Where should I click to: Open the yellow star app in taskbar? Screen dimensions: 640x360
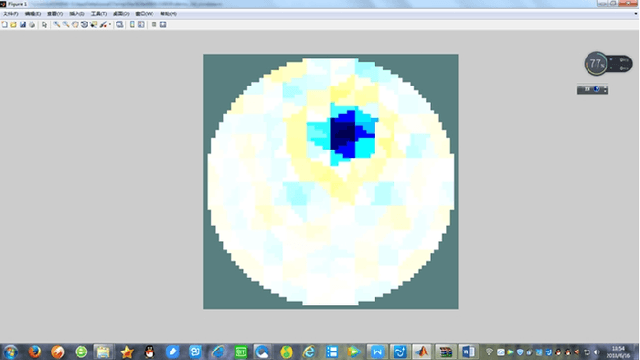tap(127, 352)
